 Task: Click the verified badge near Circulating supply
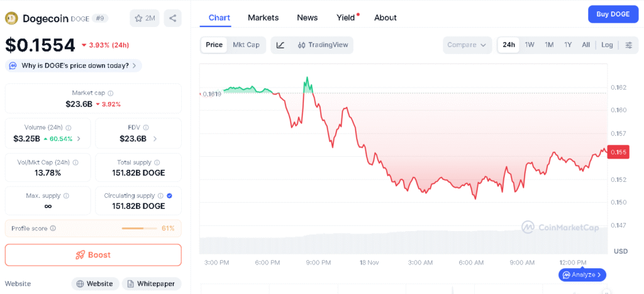170,196
